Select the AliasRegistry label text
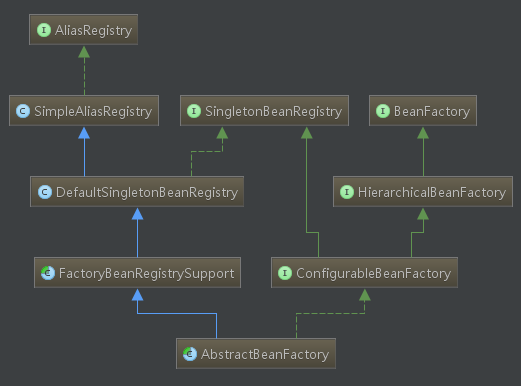Viewport: 521px width, 386px height. (94, 31)
